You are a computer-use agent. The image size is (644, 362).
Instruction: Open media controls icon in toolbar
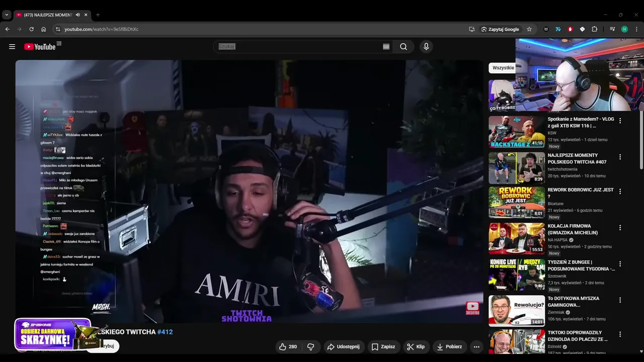click(x=612, y=29)
